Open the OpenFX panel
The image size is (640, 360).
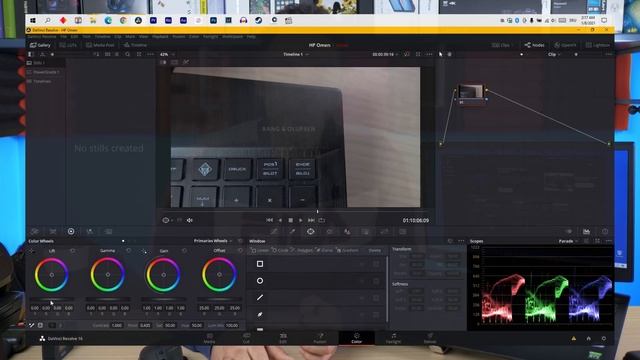click(x=565, y=45)
